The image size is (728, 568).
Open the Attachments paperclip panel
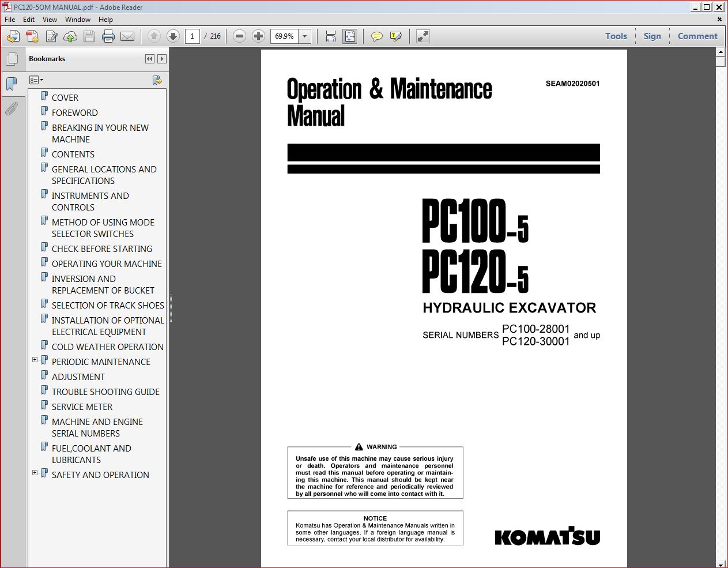pyautogui.click(x=12, y=108)
